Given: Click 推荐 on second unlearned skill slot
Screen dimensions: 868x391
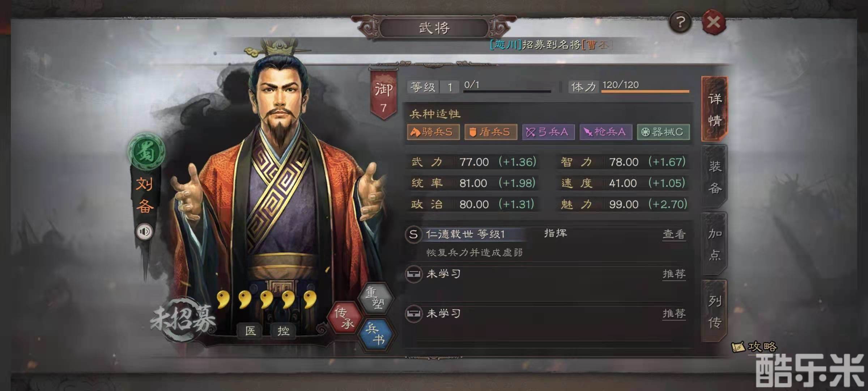Looking at the screenshot, I should pos(674,314).
